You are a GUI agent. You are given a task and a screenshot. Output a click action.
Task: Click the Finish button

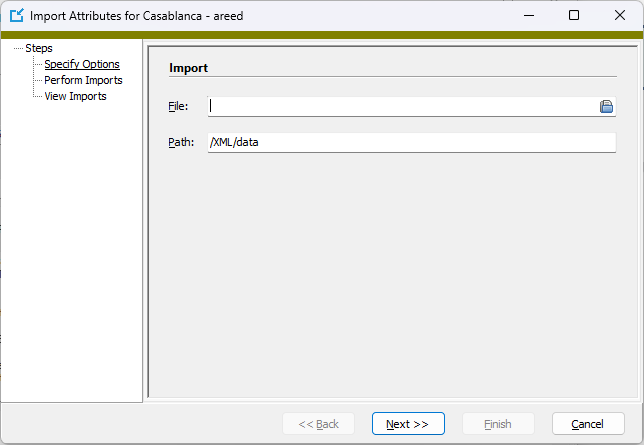[498, 424]
